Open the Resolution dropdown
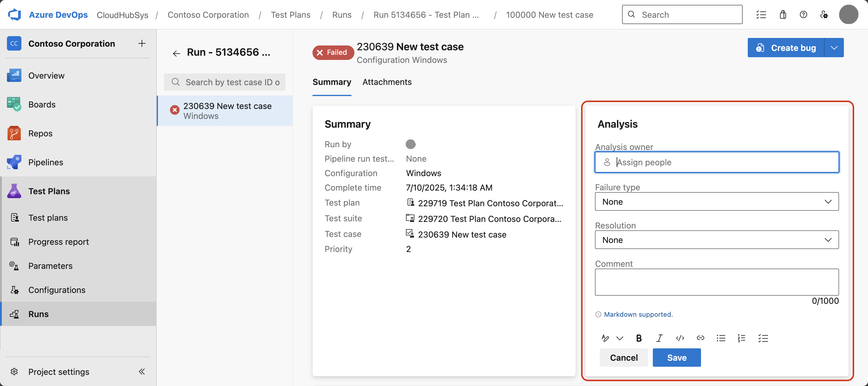The width and height of the screenshot is (868, 386). (717, 240)
